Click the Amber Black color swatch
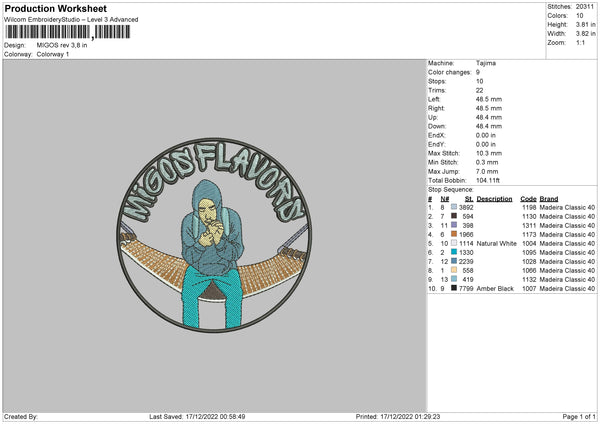This screenshot has height=424, width=600. (x=454, y=288)
